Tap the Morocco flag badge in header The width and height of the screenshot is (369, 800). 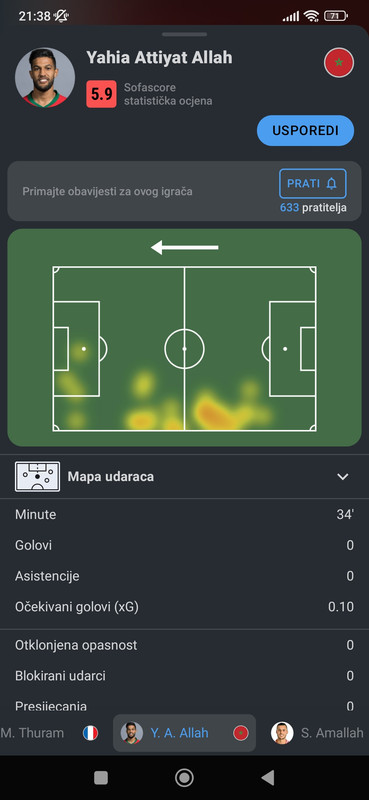pyautogui.click(x=339, y=63)
